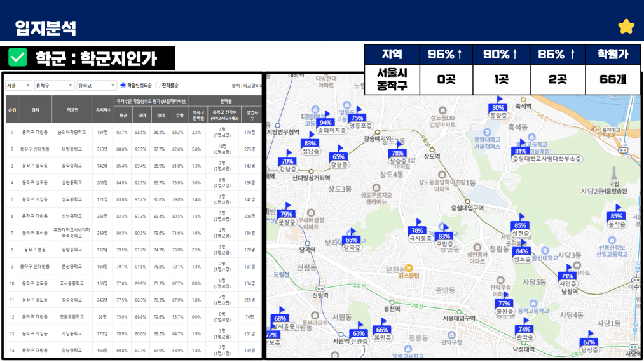This screenshot has width=644, height=362.
Task: Click 숭의여자중학교 school name in first row
Action: pyautogui.click(x=69, y=133)
